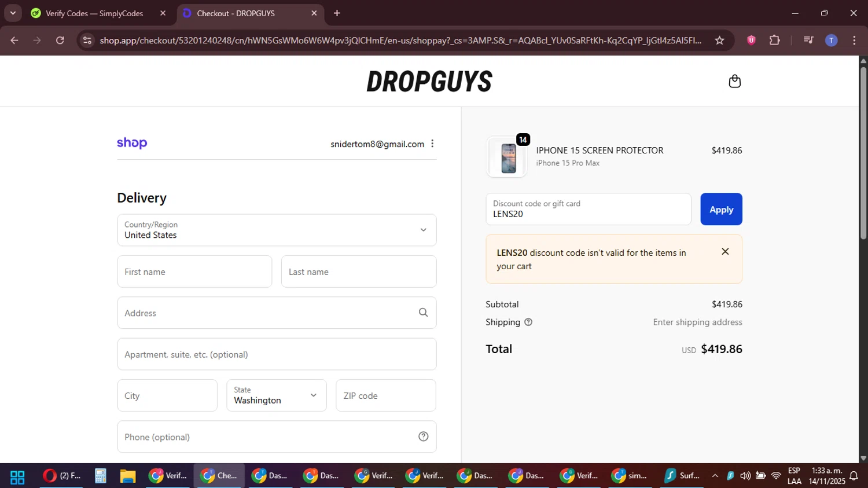868x488 pixels.
Task: Open the Chrome profile avatar
Action: click(831, 40)
